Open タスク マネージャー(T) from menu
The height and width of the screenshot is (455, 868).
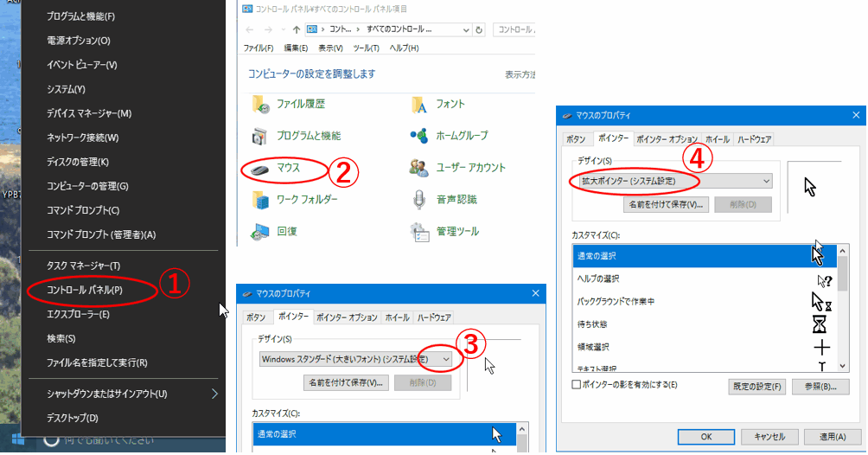click(x=83, y=266)
